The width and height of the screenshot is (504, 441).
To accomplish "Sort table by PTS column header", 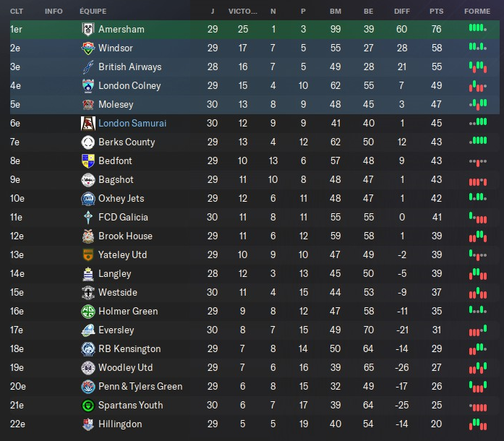I will [x=436, y=12].
